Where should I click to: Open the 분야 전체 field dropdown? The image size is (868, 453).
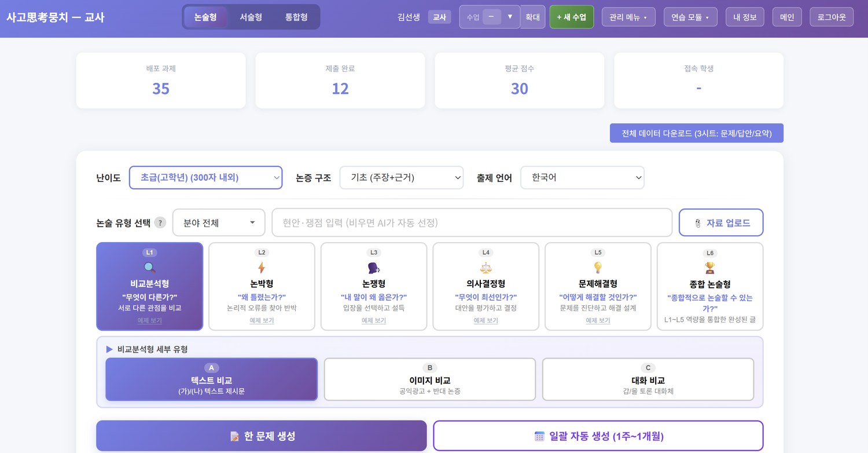click(x=219, y=222)
